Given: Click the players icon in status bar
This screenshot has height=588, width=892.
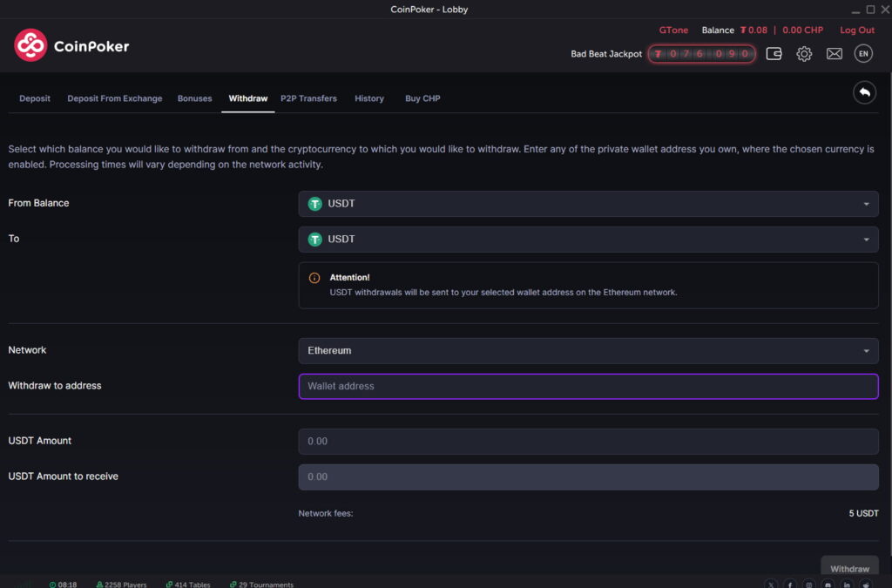Looking at the screenshot, I should 99,585.
